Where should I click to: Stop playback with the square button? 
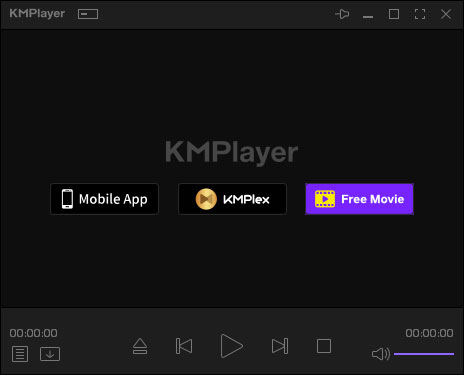[324, 346]
